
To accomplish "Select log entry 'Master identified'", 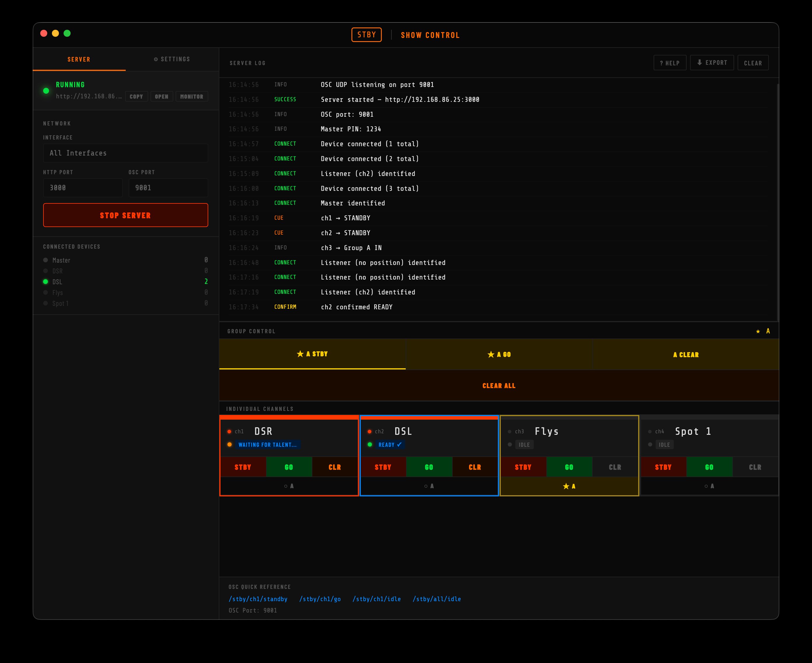I will (498, 203).
